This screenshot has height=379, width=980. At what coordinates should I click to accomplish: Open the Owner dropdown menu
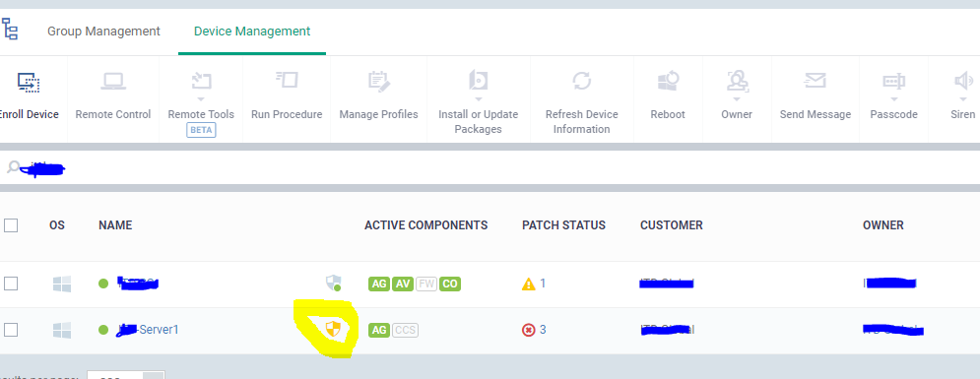pos(737,99)
